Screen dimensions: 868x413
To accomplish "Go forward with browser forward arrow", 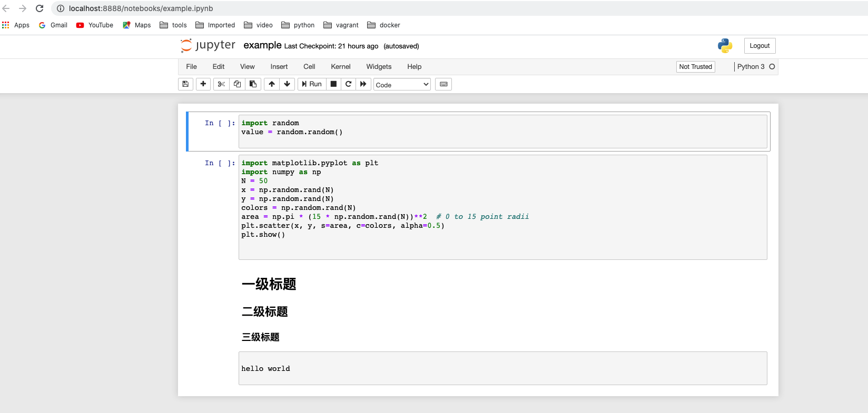I will [x=23, y=8].
